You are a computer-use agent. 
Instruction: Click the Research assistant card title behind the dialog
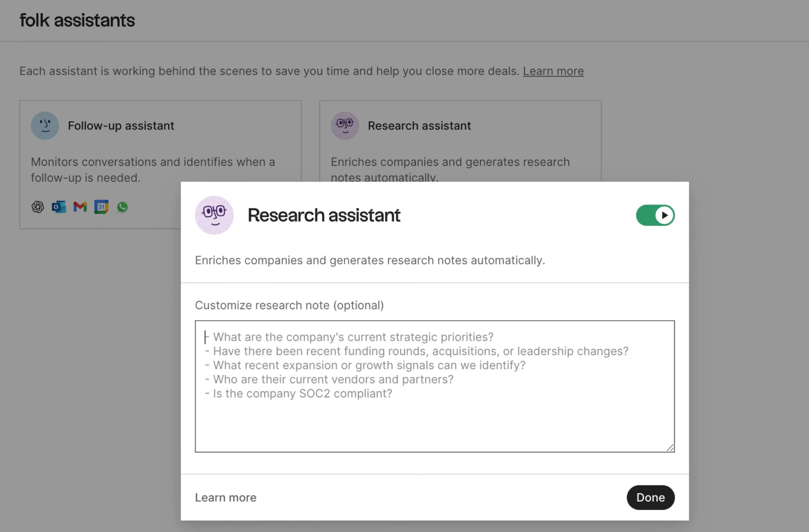coord(420,126)
